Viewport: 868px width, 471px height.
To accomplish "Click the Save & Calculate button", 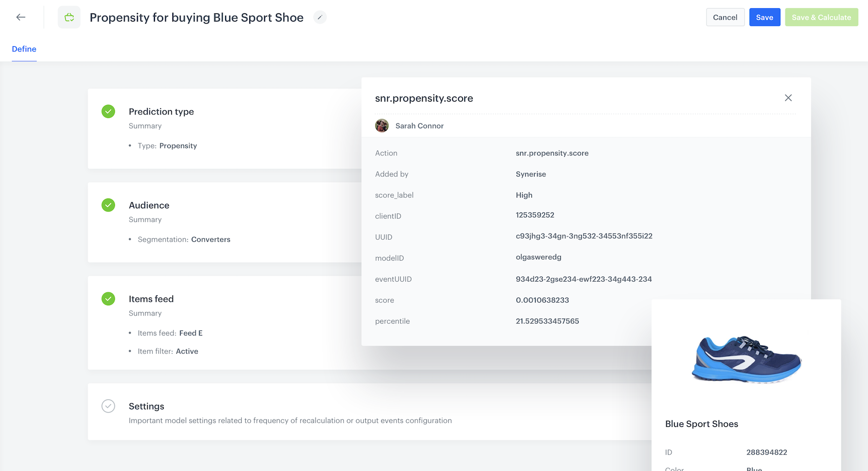I will [x=821, y=17].
